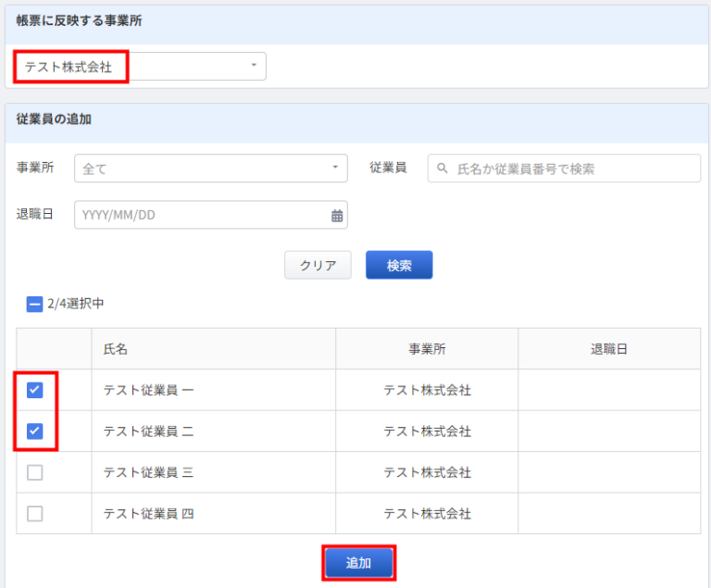The height and width of the screenshot is (588, 711).
Task: Select the テスト従業員 四 name cell
Action: [148, 513]
